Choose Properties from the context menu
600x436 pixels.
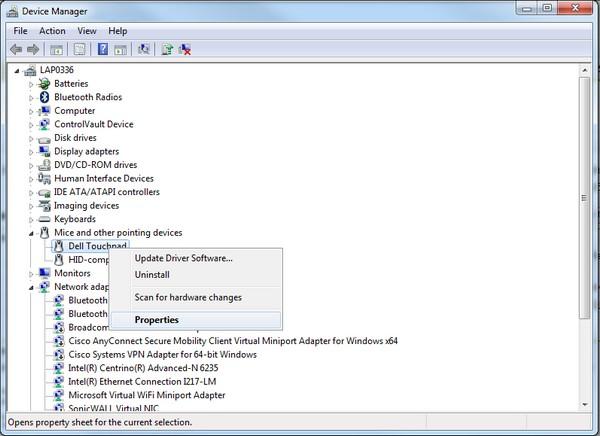pos(157,320)
